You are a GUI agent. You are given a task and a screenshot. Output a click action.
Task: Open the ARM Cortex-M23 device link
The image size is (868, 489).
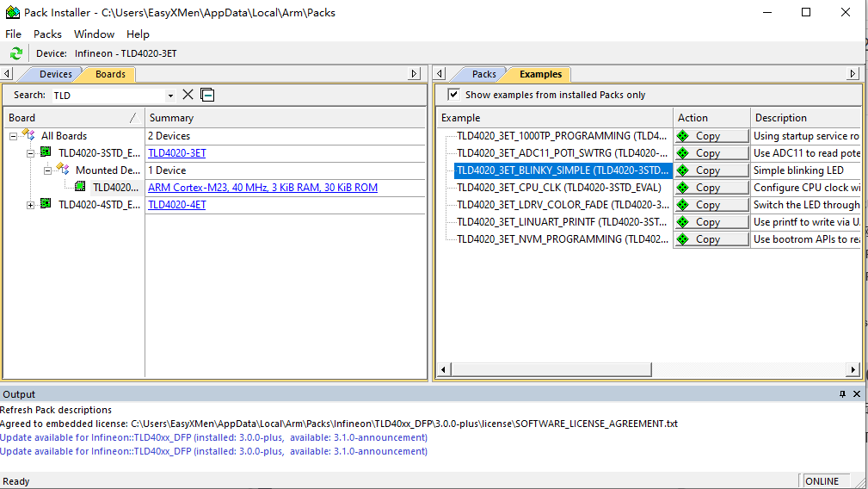click(262, 187)
